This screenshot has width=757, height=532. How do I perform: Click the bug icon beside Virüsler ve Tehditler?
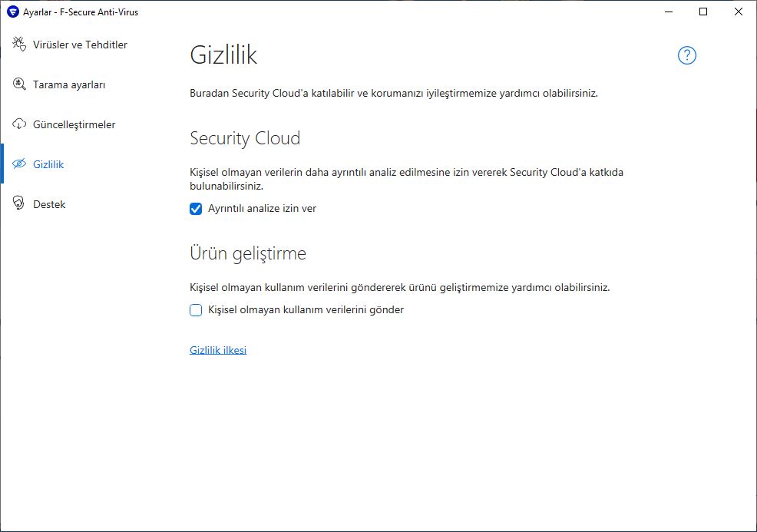[x=19, y=44]
